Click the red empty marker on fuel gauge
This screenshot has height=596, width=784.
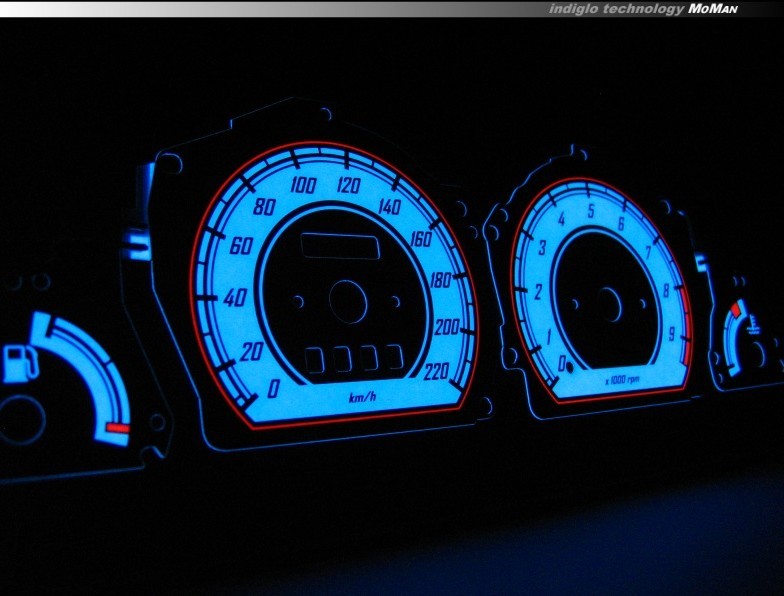point(117,430)
